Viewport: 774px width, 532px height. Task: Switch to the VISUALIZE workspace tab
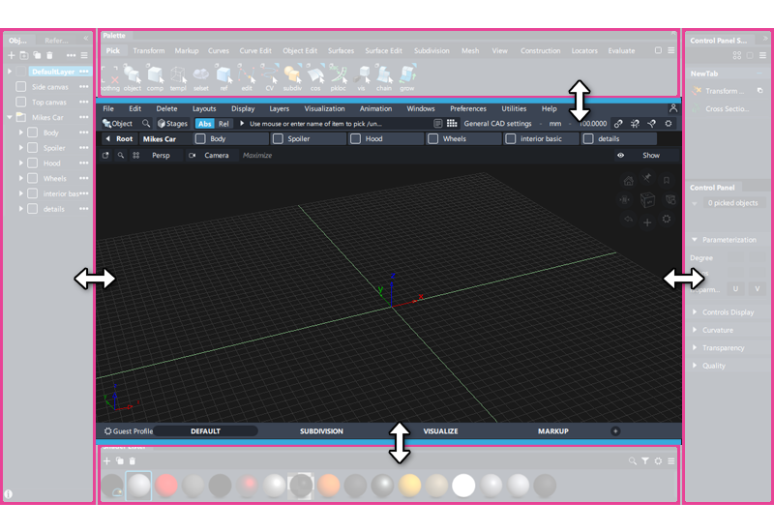pos(440,431)
